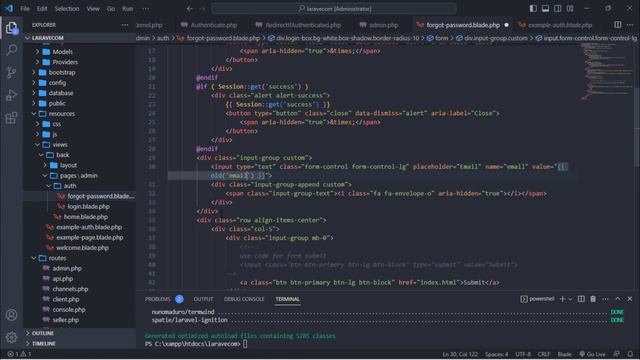The height and width of the screenshot is (360, 640).
Task: Open terminal panel More Actions ellipsis
Action: click(x=605, y=299)
